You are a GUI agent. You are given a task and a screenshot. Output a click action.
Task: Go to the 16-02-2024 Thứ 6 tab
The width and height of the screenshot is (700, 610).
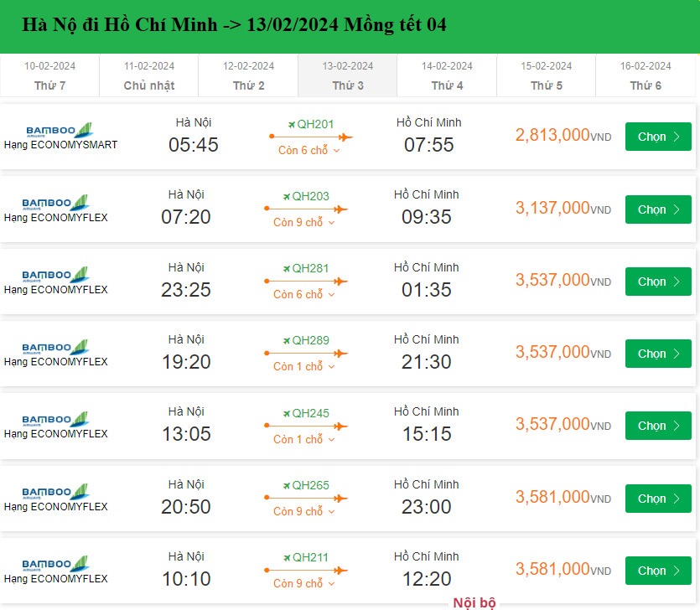[x=646, y=75]
